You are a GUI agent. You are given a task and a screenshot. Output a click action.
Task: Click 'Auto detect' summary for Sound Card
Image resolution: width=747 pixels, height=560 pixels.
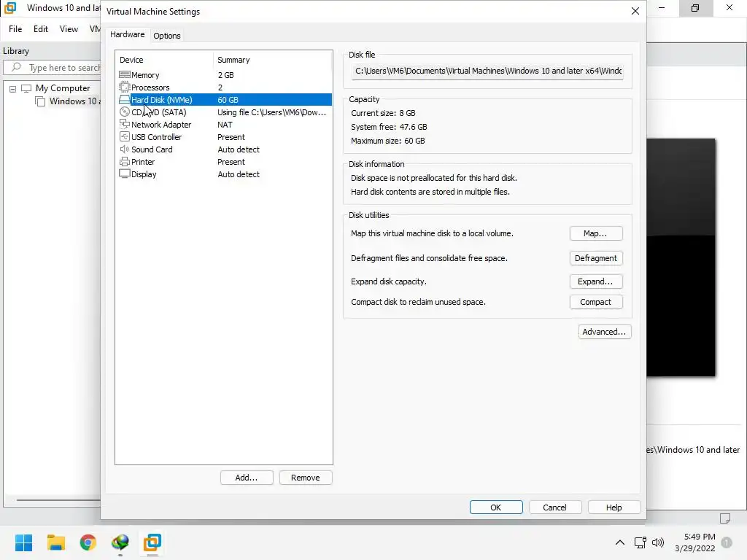click(x=239, y=149)
